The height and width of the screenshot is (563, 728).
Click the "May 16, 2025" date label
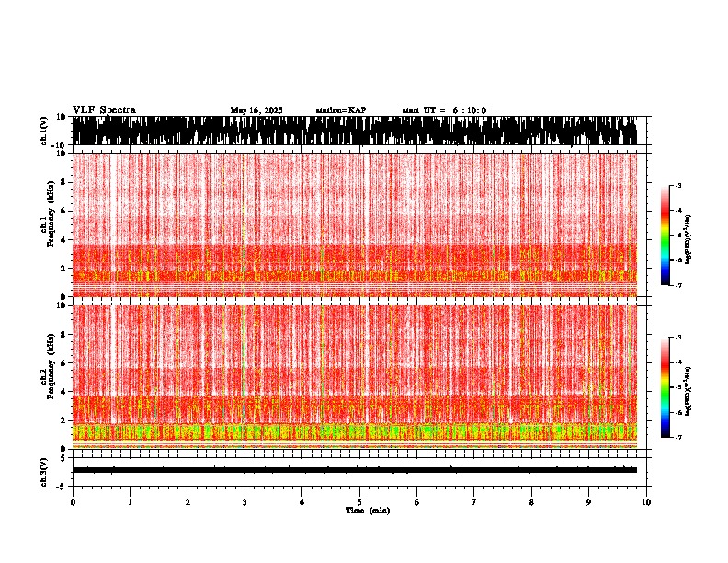[x=256, y=110]
